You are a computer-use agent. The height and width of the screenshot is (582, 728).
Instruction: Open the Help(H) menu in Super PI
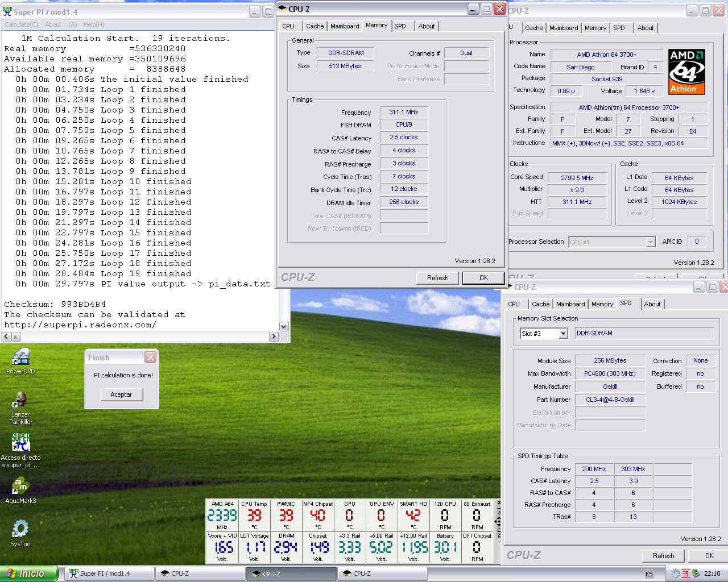click(x=94, y=24)
